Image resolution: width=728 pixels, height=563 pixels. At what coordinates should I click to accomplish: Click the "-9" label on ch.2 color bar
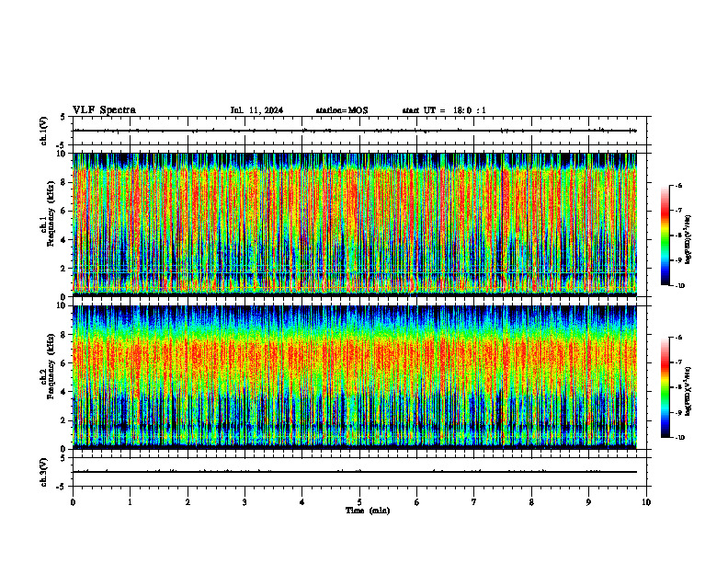tap(679, 412)
